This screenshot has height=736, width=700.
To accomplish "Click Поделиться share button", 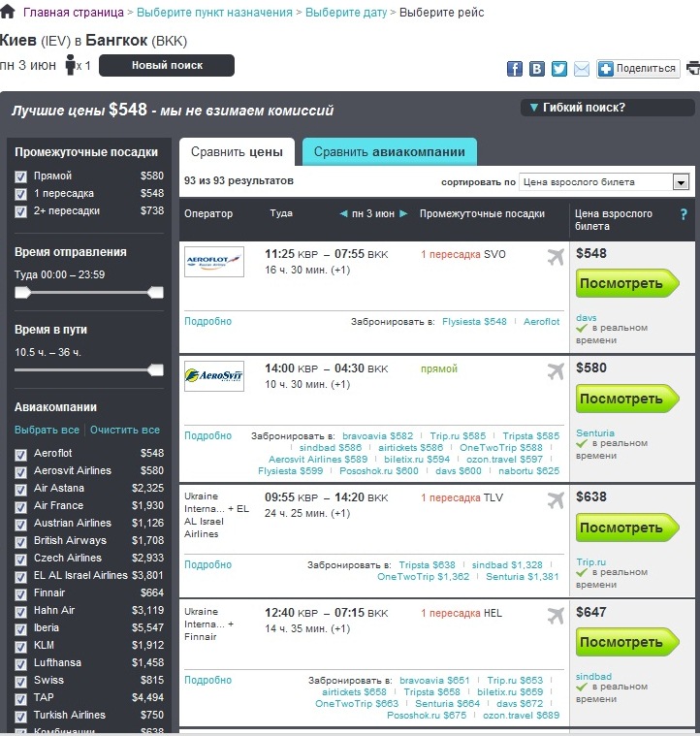I will (638, 69).
